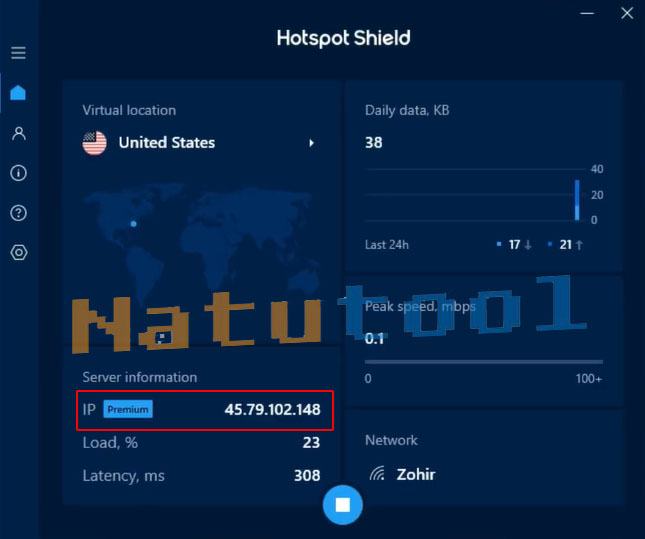
Task: Click the Premium badge next to IP
Action: pos(128,409)
